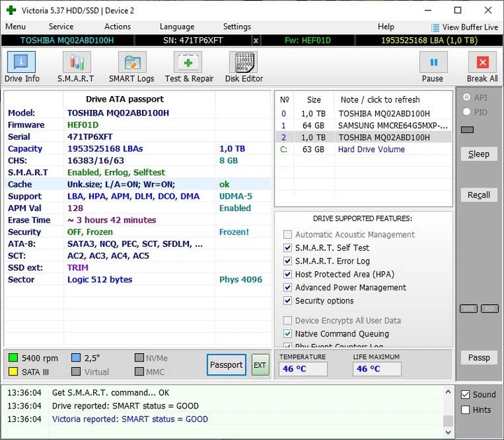
Task: Click the gray MMC indicator box
Action: click(x=139, y=371)
